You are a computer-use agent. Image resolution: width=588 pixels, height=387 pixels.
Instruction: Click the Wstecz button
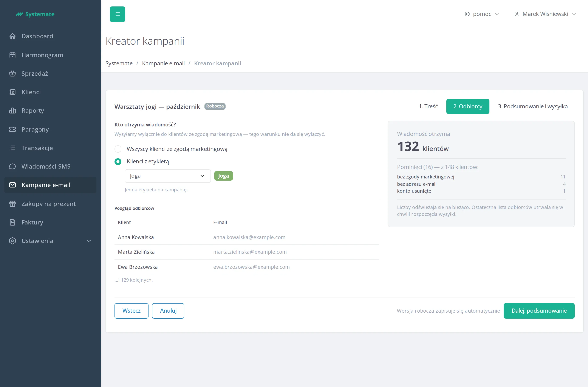coord(132,311)
